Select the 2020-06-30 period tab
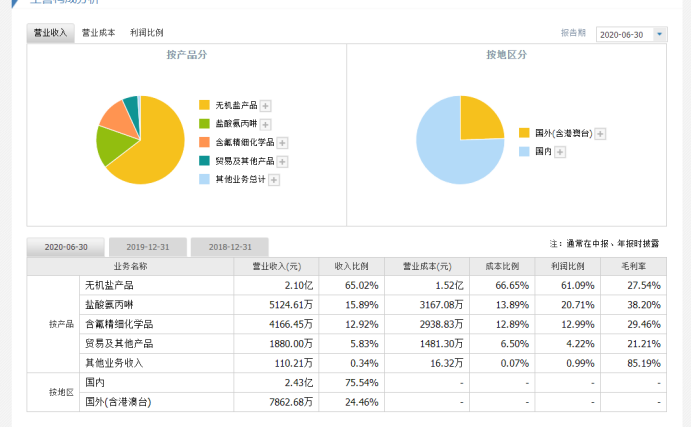Screen dimensions: 692x428 pyautogui.click(x=66, y=247)
